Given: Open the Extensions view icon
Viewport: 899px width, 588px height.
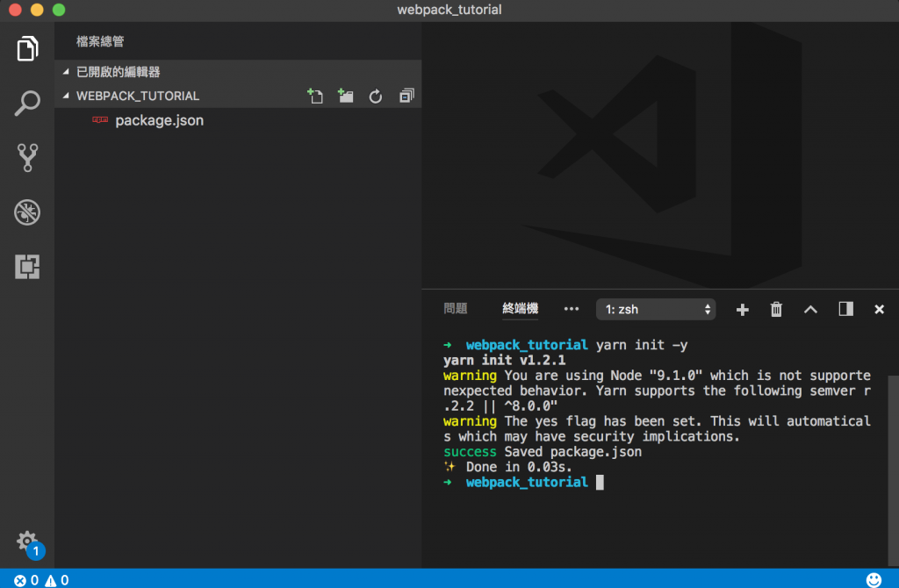Looking at the screenshot, I should [x=27, y=267].
